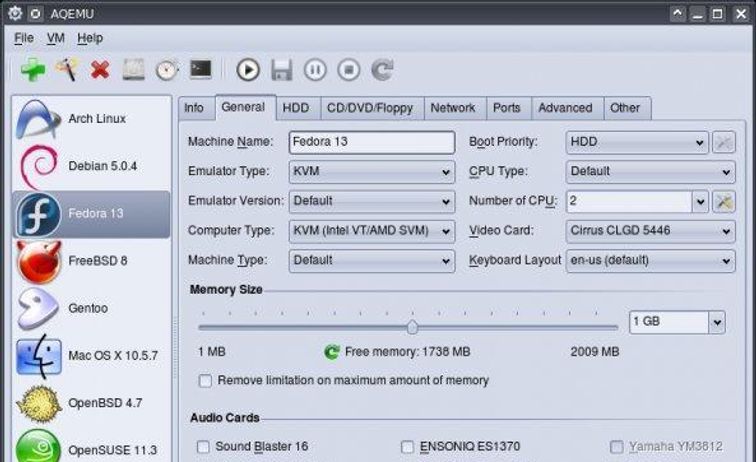Pause the virtual machine
Image resolution: width=756 pixels, height=462 pixels.
[315, 70]
